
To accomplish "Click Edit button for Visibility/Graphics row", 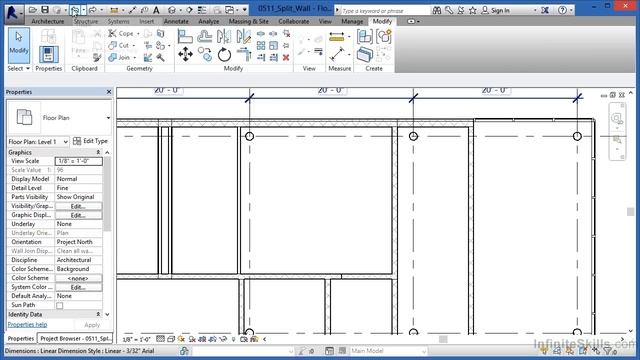I will click(78, 206).
